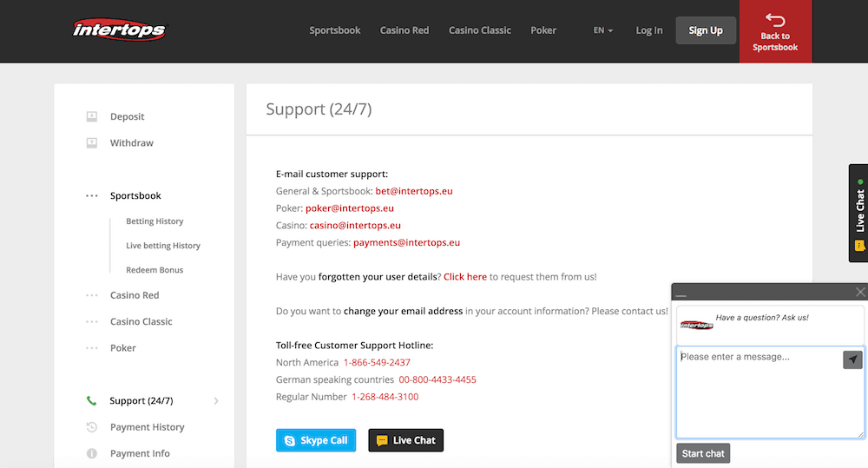This screenshot has width=868, height=468.
Task: Open Live betting History sidebar item
Action: click(163, 246)
